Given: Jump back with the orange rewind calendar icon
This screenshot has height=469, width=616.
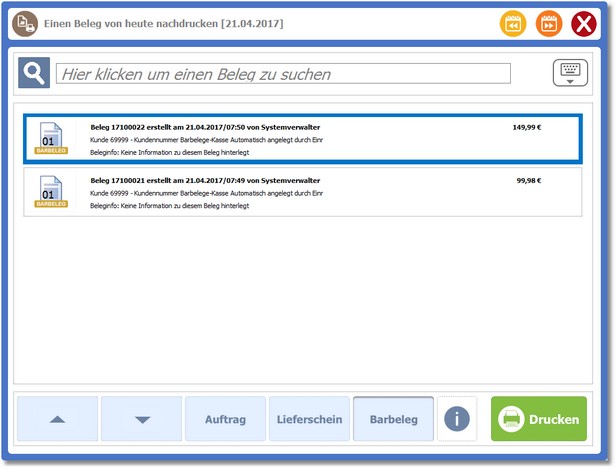Looking at the screenshot, I should coord(513,24).
